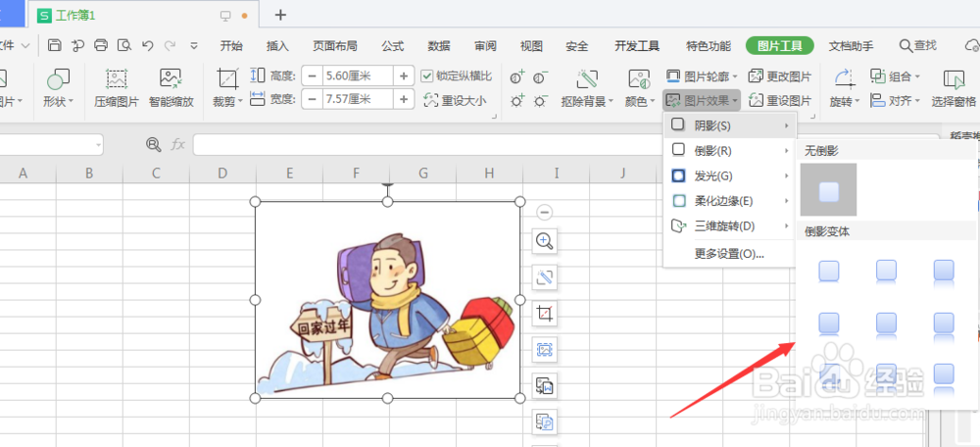
Task: Open the 查找 (Find) search
Action: [x=917, y=45]
